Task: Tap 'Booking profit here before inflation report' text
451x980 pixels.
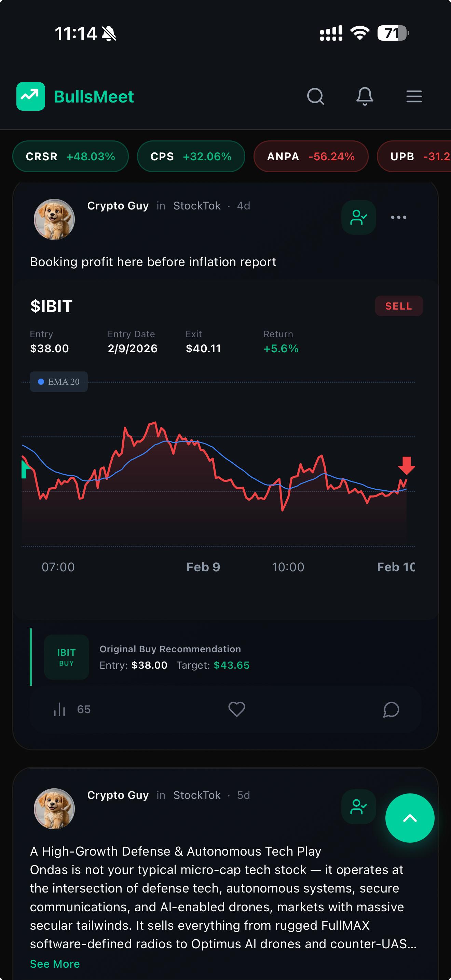Action: pyautogui.click(x=153, y=262)
